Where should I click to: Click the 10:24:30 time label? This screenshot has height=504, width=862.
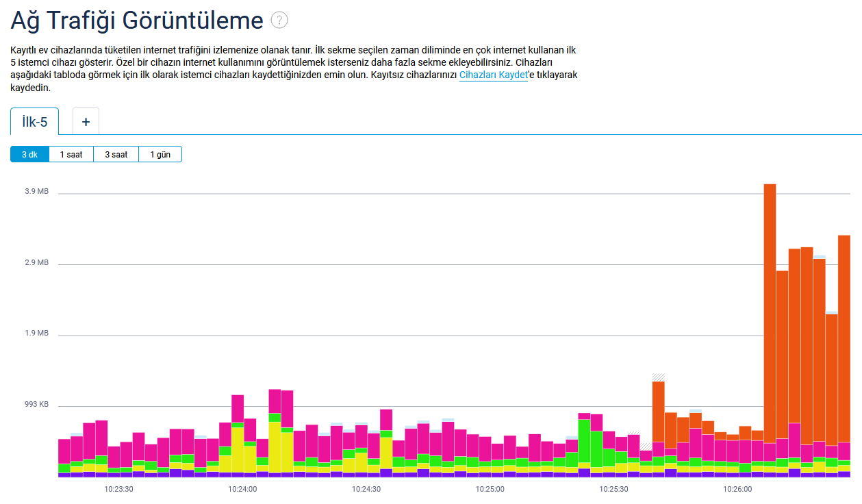pyautogui.click(x=366, y=489)
